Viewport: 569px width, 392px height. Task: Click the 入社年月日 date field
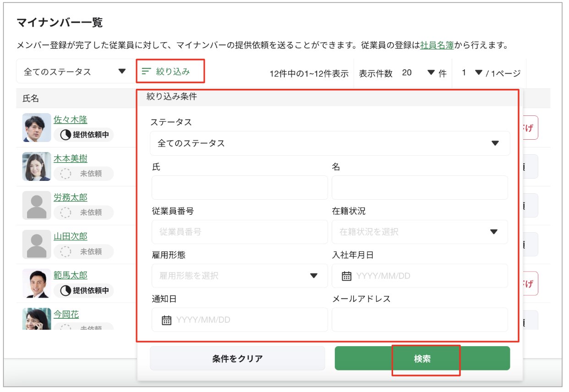[420, 276]
